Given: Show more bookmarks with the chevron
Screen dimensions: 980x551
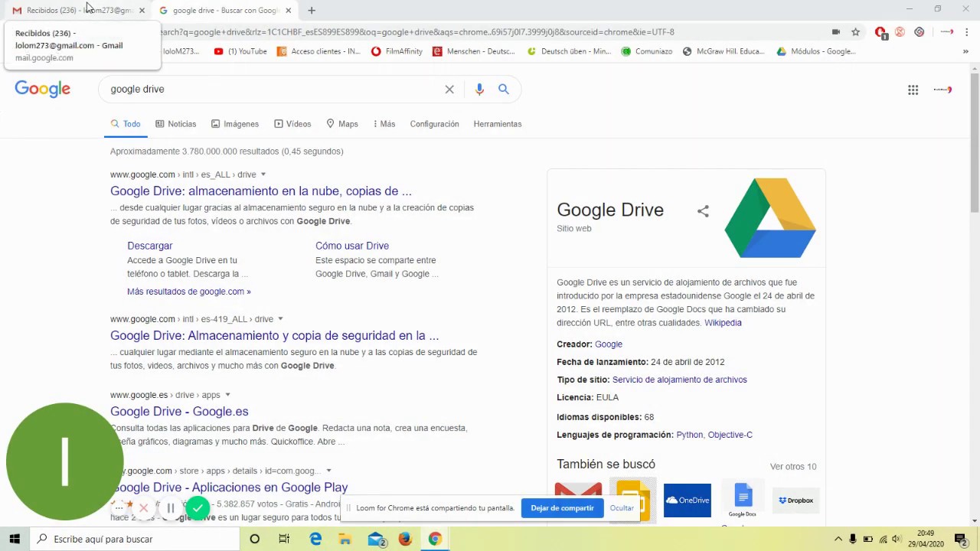Looking at the screenshot, I should [965, 51].
